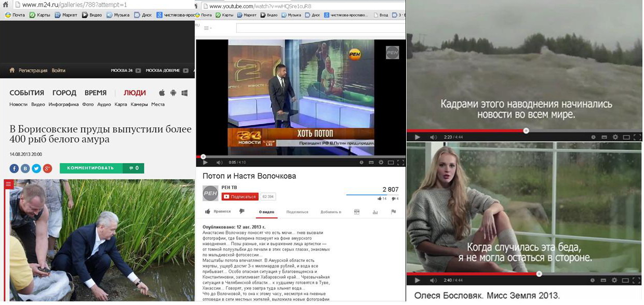Subscribe to РЕН ТВ with Подписаться button
Screen dimensions: 644x305
pyautogui.click(x=240, y=197)
